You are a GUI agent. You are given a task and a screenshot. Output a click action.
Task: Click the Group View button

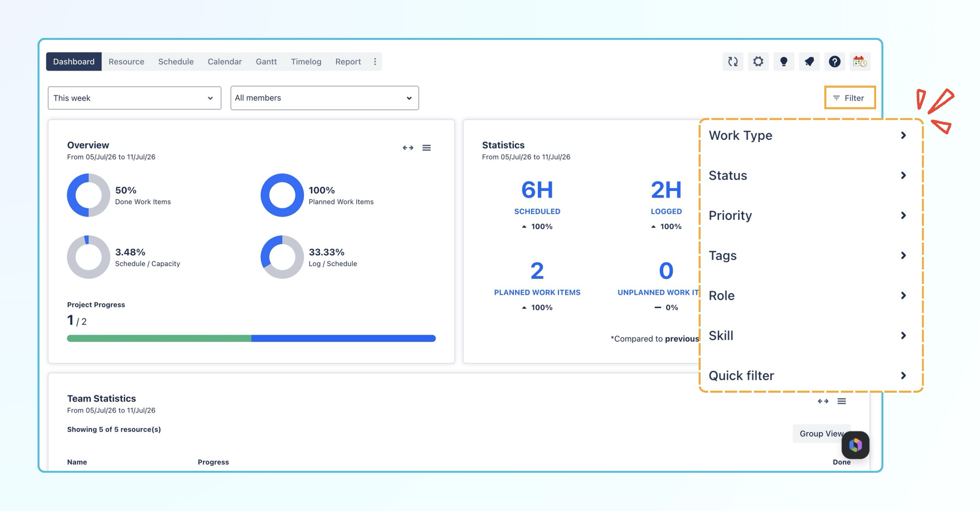pyautogui.click(x=821, y=433)
